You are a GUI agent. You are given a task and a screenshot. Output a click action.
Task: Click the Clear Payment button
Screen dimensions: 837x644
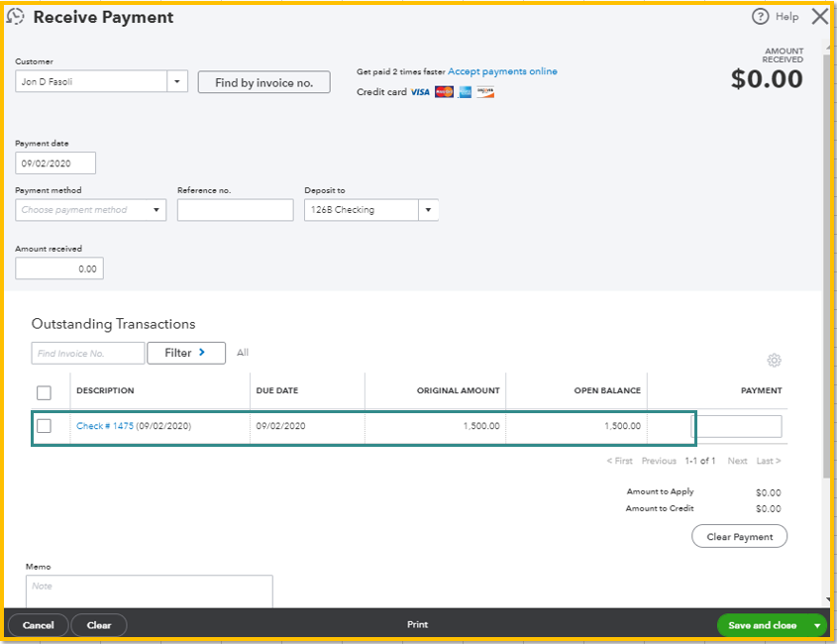[739, 536]
